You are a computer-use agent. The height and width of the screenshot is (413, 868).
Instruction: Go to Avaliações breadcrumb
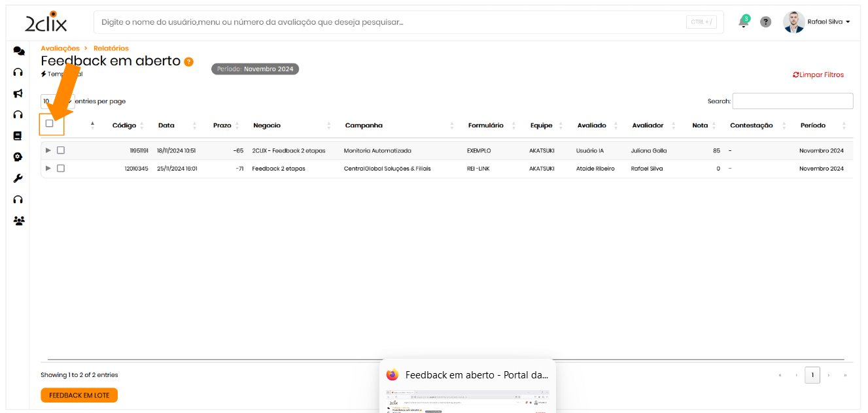[x=60, y=48]
